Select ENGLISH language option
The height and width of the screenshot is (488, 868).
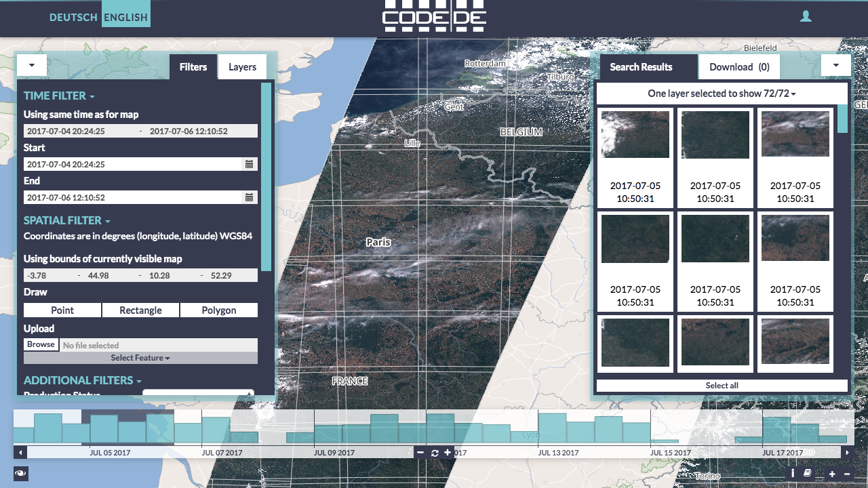click(125, 18)
